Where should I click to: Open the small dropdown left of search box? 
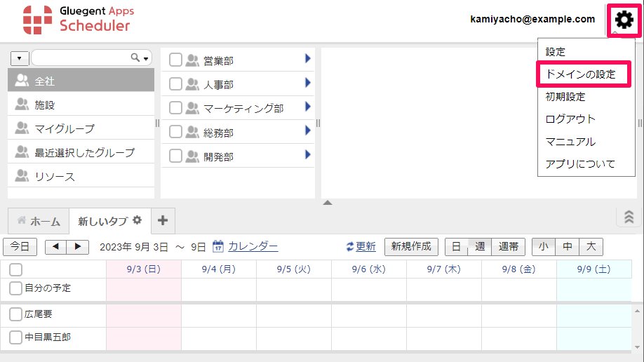[19, 58]
